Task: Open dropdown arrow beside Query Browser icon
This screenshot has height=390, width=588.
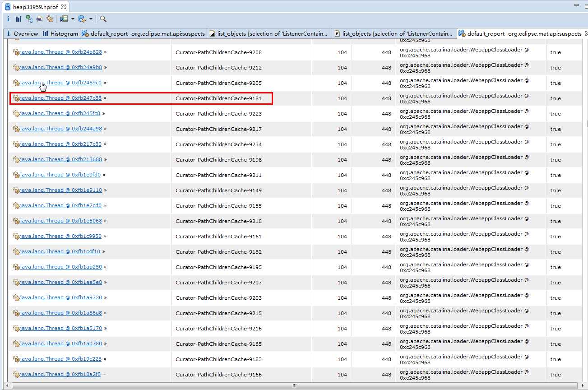Action: (91, 19)
